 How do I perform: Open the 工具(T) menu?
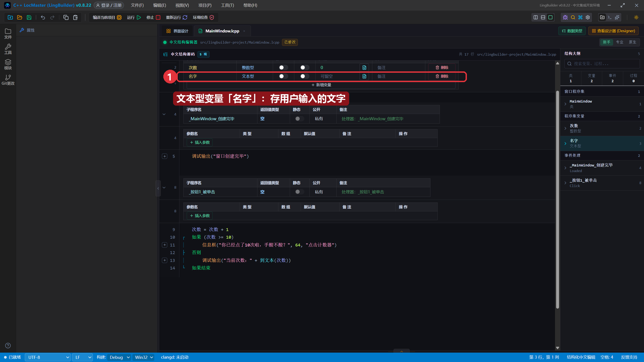click(227, 5)
